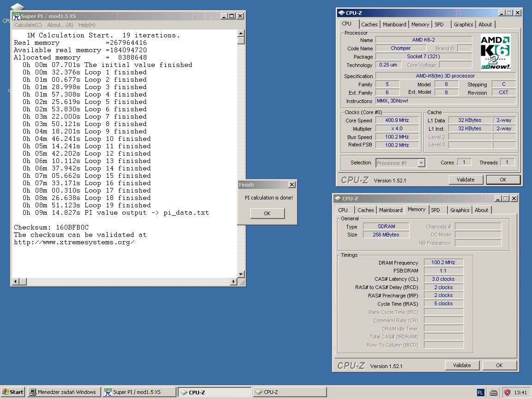This screenshot has height=399, width=532.
Task: Click the Super PI horizontal scrollbar thumb
Action: tap(23, 281)
